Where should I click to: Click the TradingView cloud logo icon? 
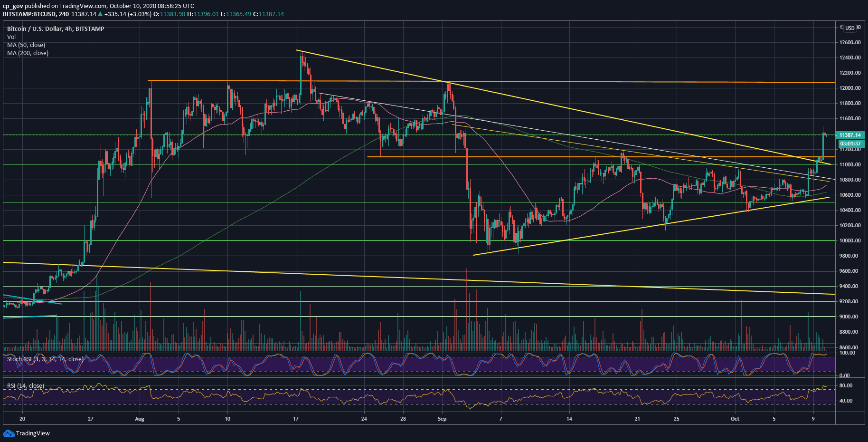(x=9, y=433)
